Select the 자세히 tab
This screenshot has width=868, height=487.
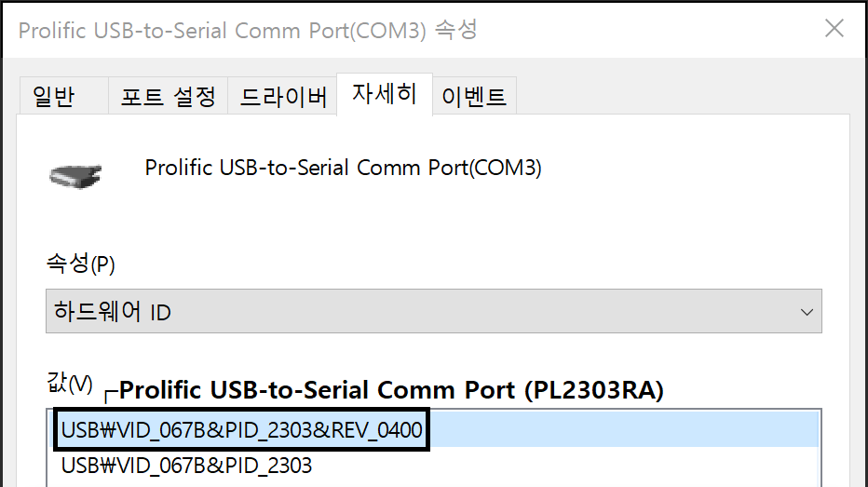(385, 93)
